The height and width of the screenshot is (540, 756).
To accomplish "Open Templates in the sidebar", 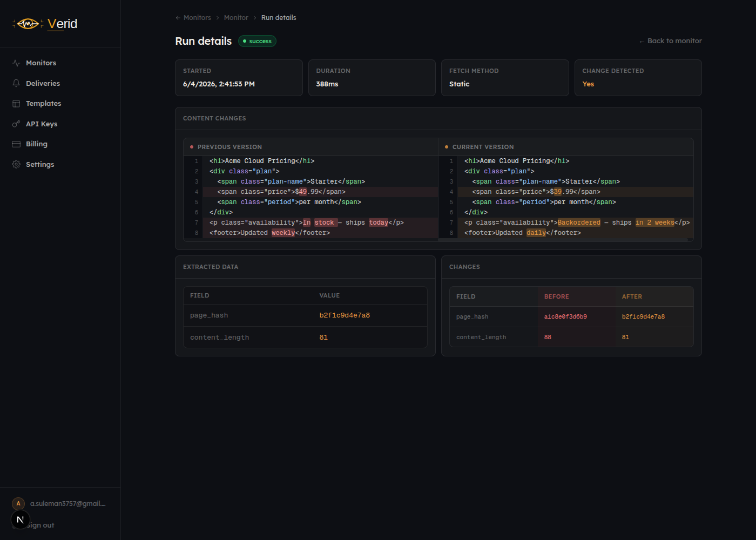I will pyautogui.click(x=43, y=104).
